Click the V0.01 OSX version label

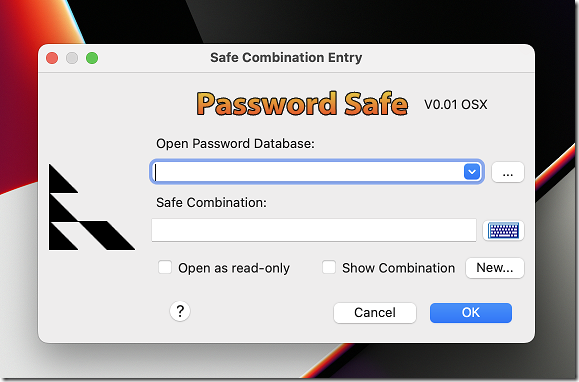pyautogui.click(x=456, y=105)
